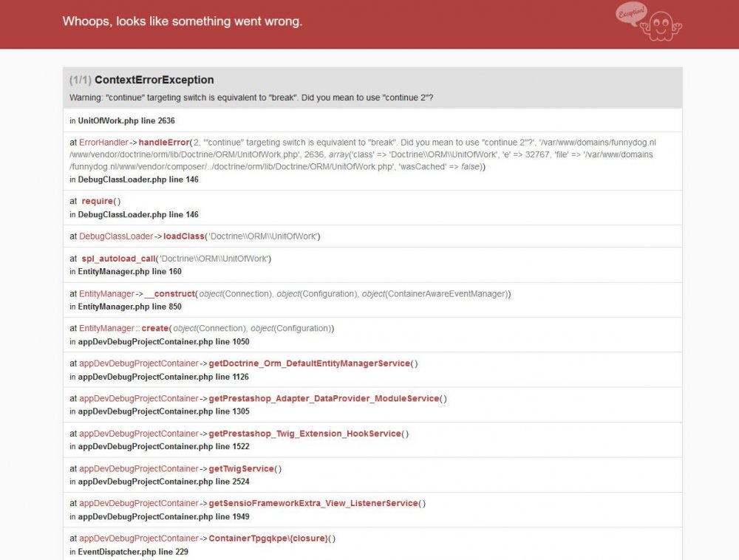Click the "Whoops, looks like something went wrong" header
Image resolution: width=739 pixels, height=560 pixels.
(x=183, y=21)
